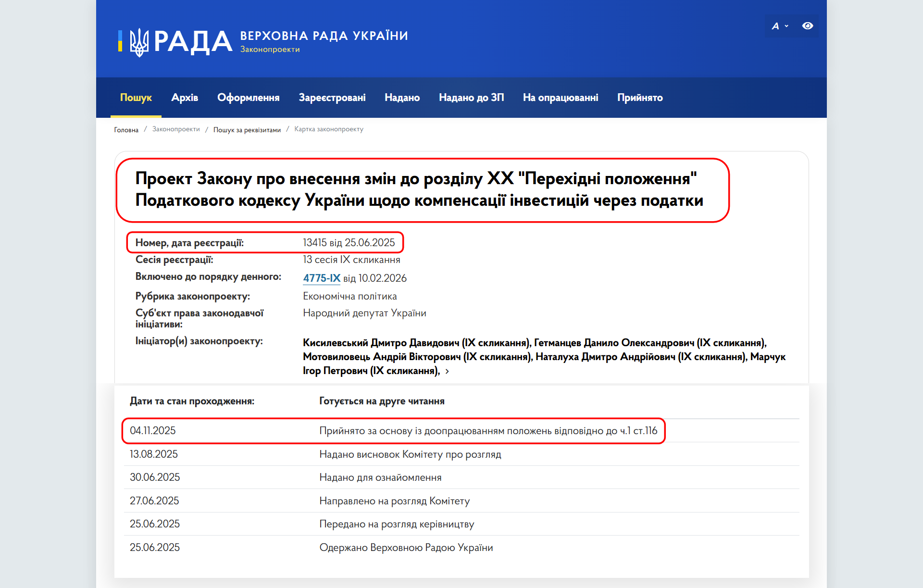Click the Законопроекти breadcrumb link
The width and height of the screenshot is (923, 588).
click(x=176, y=129)
